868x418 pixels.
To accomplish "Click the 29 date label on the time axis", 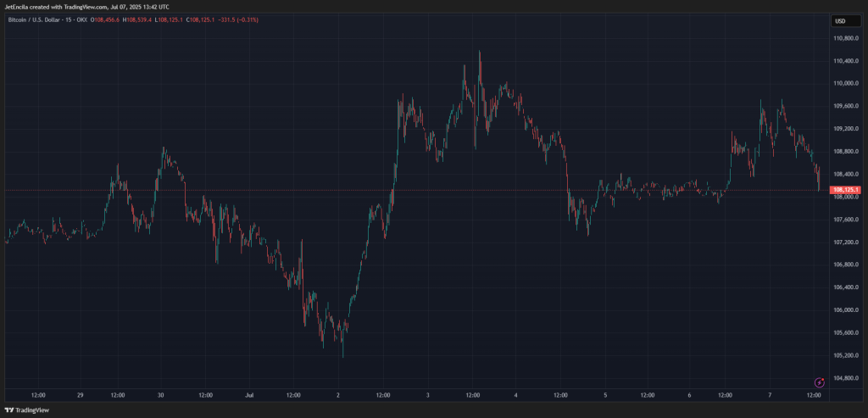I will 80,395.
